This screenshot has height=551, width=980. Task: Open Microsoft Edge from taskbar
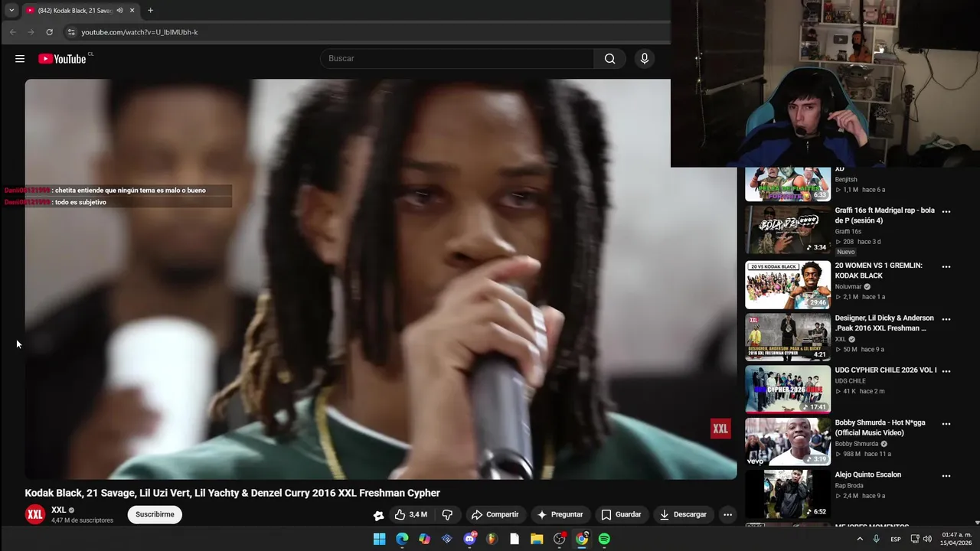(402, 539)
